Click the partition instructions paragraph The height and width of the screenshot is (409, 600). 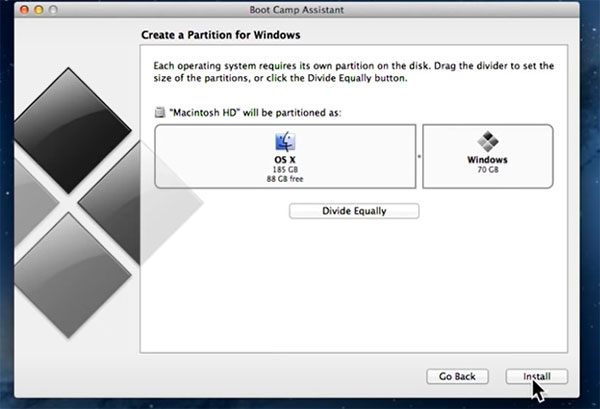tap(354, 72)
